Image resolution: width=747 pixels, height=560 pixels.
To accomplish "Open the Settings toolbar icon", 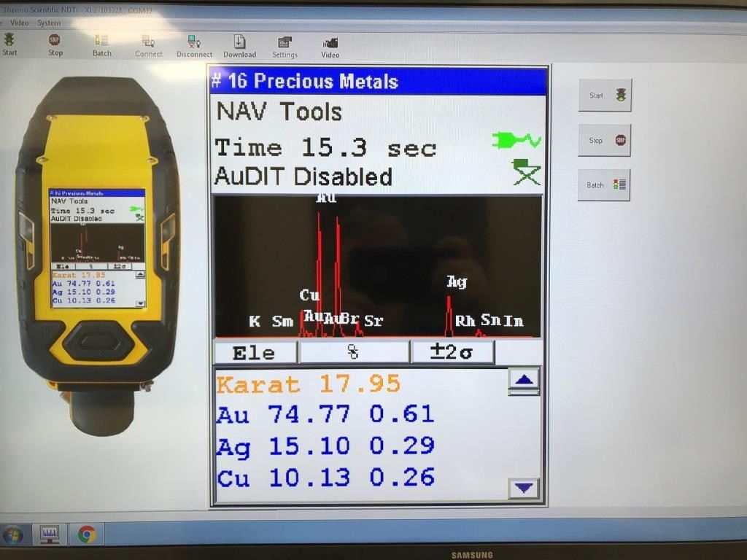I will coord(285,47).
